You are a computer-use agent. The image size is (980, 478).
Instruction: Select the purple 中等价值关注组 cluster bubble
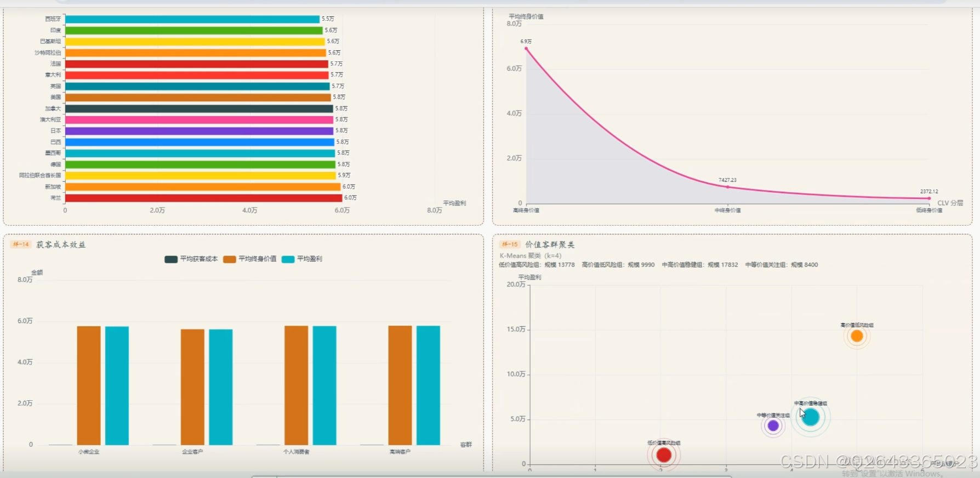click(x=773, y=425)
